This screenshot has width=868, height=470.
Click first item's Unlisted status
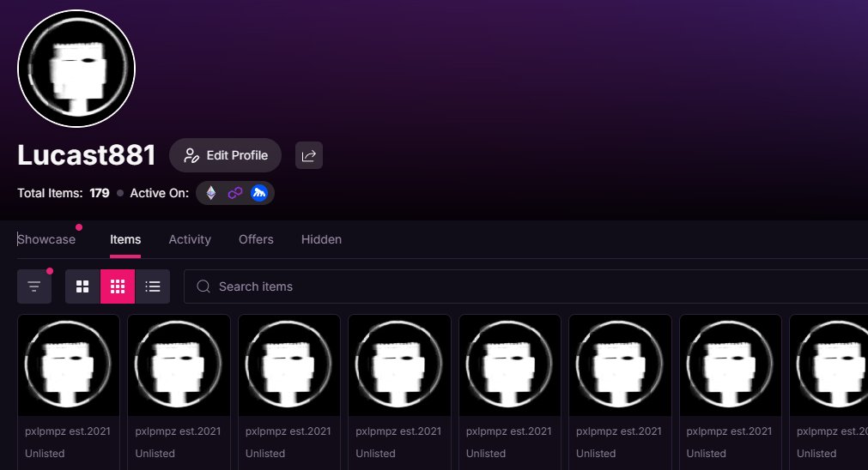[45, 454]
